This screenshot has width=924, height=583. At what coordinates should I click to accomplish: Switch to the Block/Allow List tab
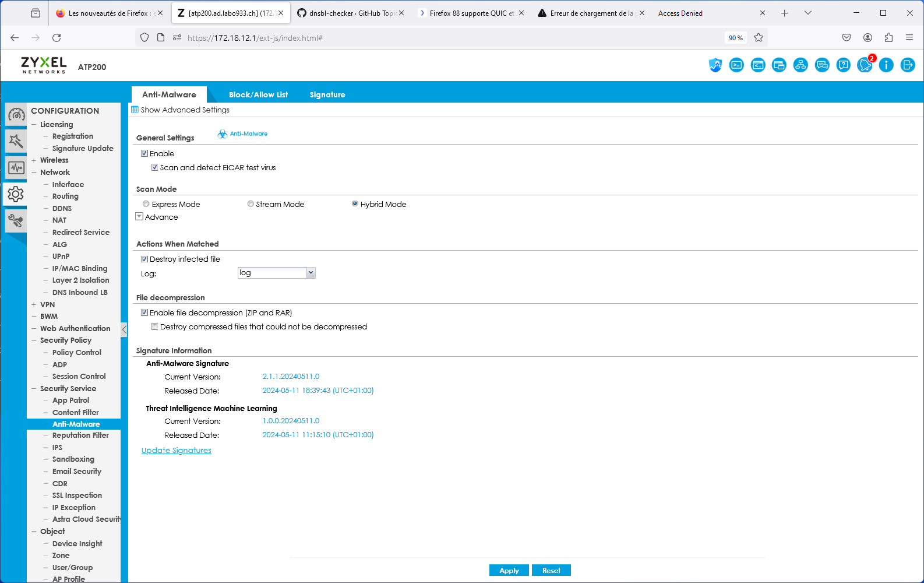pos(258,94)
